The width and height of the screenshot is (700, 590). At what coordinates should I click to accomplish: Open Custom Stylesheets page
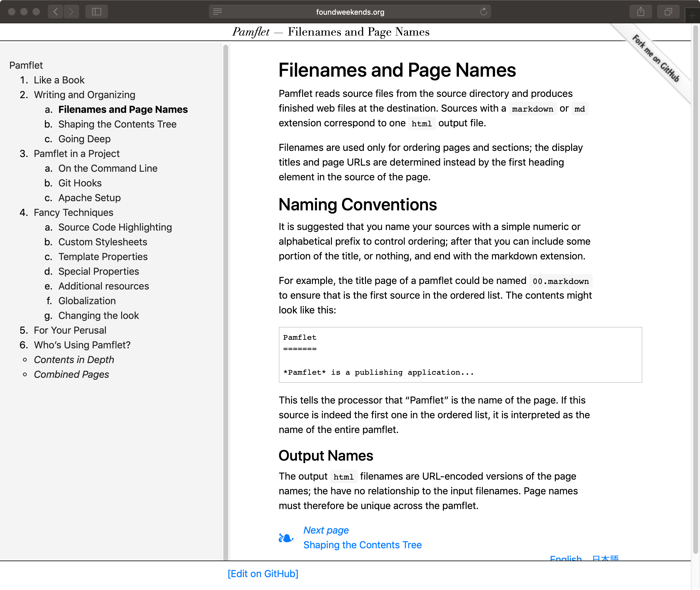[103, 242]
